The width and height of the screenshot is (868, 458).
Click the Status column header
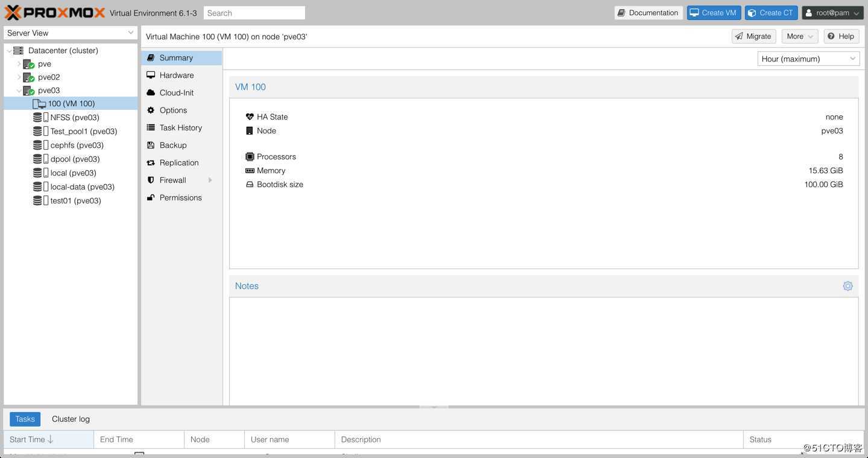click(804, 439)
